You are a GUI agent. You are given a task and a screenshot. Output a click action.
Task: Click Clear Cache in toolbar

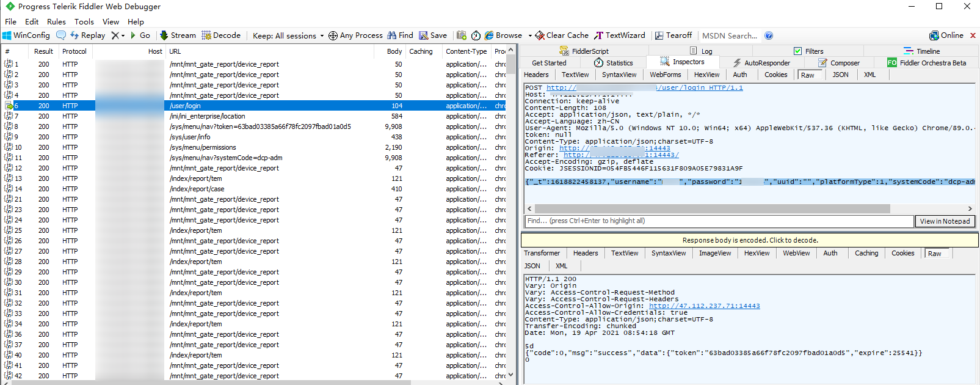pos(562,35)
